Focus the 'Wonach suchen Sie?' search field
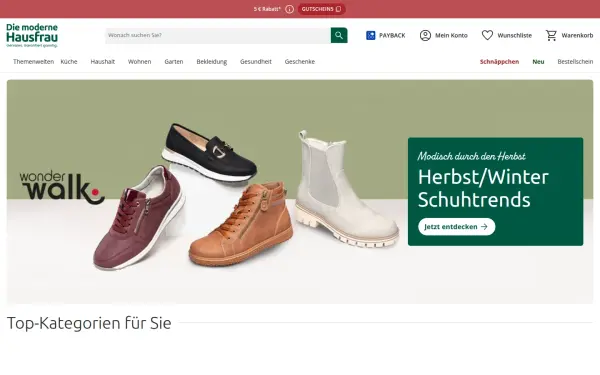 (218, 35)
